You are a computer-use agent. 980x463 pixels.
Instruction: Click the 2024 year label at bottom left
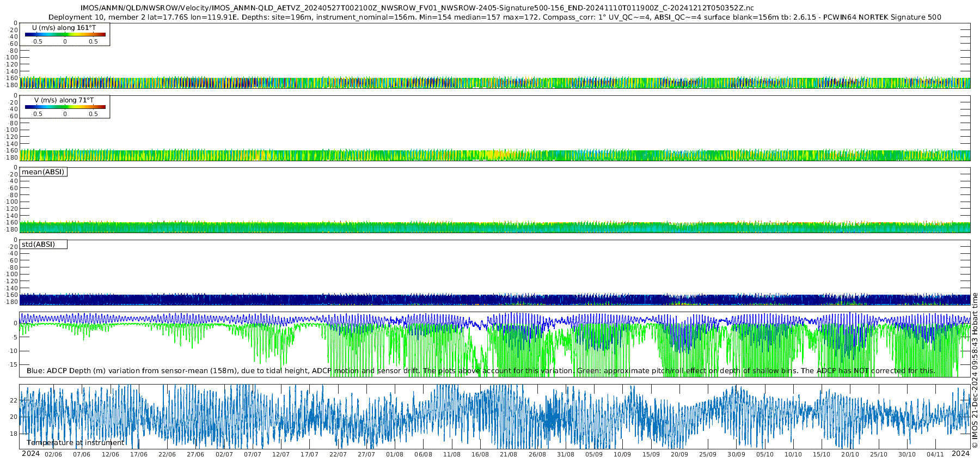pos(30,454)
